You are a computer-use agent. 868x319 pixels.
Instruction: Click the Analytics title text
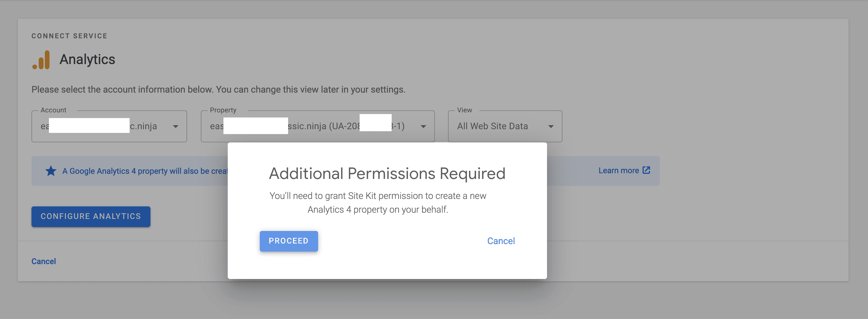tap(87, 59)
